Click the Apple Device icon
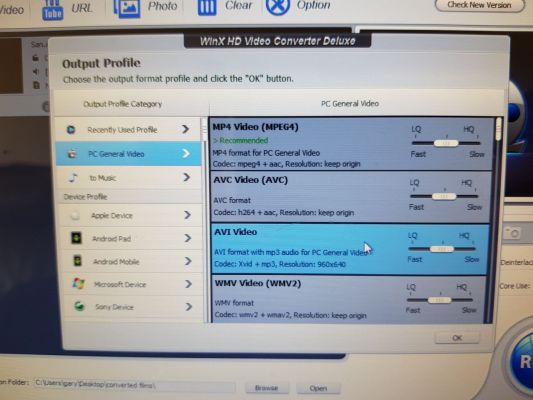The height and width of the screenshot is (400, 533). [75, 215]
